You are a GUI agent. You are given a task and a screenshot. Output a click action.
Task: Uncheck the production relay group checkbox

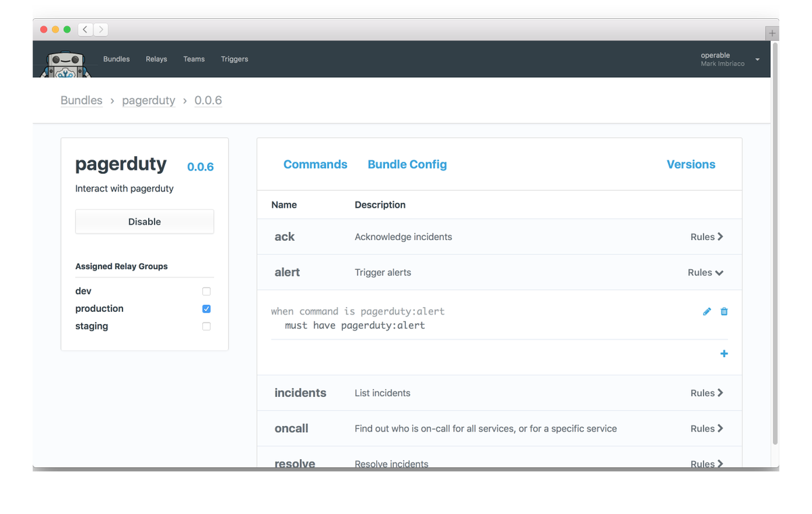click(206, 309)
